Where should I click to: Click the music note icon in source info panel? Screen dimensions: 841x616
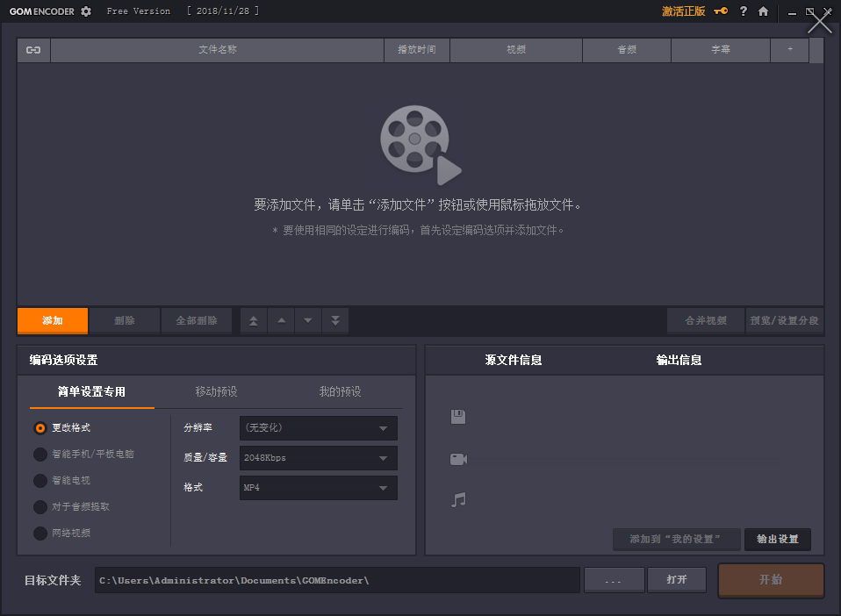coord(457,500)
